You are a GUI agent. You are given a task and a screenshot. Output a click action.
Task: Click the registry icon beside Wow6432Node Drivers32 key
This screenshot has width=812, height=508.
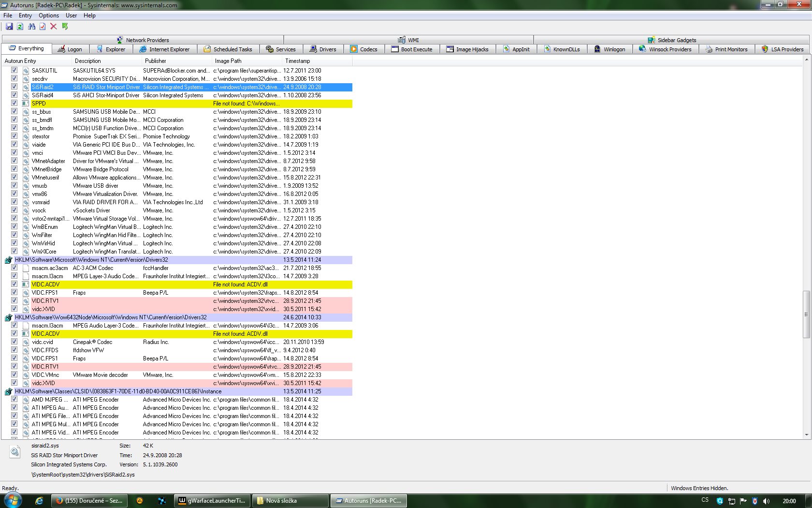click(x=8, y=318)
